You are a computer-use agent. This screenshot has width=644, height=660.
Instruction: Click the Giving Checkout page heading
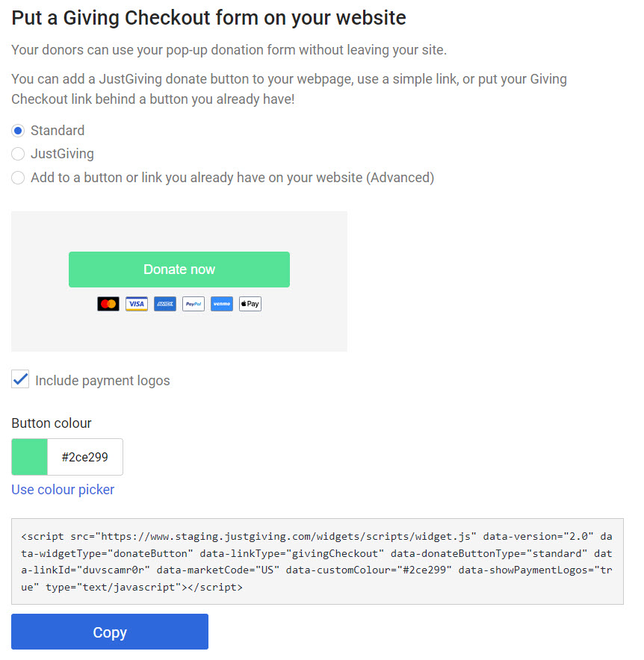pos(208,17)
